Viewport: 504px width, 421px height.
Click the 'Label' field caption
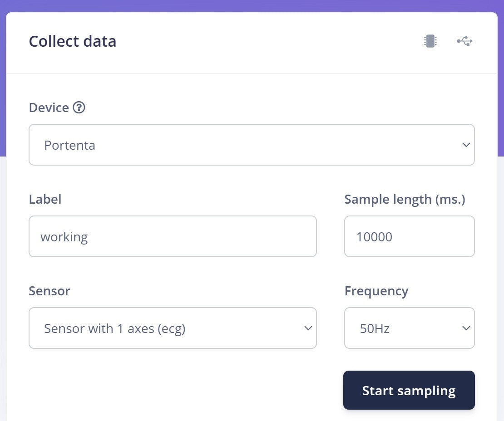(45, 199)
